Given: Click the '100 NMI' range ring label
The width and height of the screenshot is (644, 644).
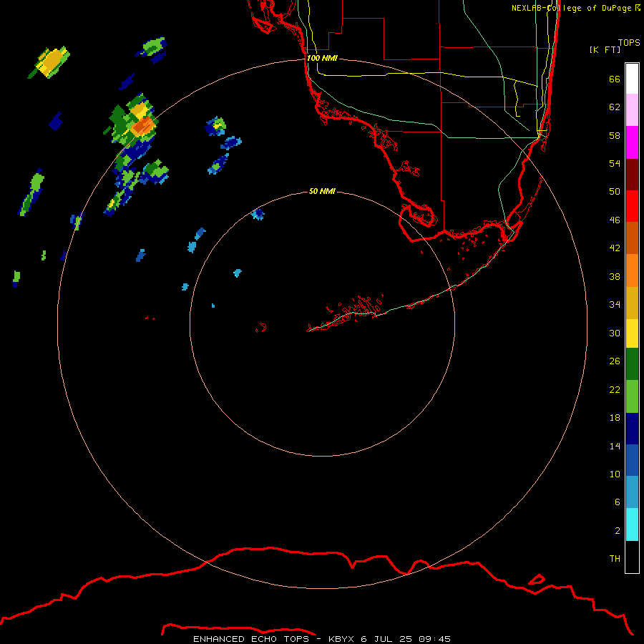Looking at the screenshot, I should [322, 59].
